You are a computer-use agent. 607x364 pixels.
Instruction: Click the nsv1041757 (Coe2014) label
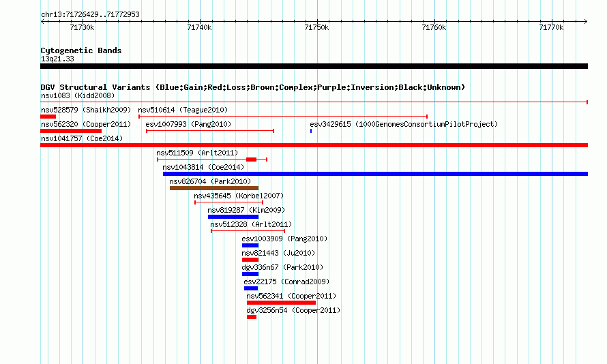point(82,138)
